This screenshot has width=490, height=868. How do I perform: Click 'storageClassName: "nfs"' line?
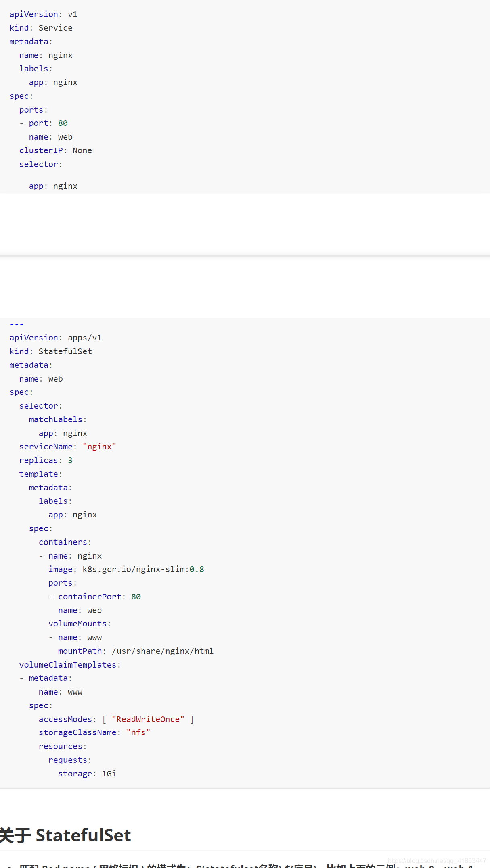tap(94, 732)
